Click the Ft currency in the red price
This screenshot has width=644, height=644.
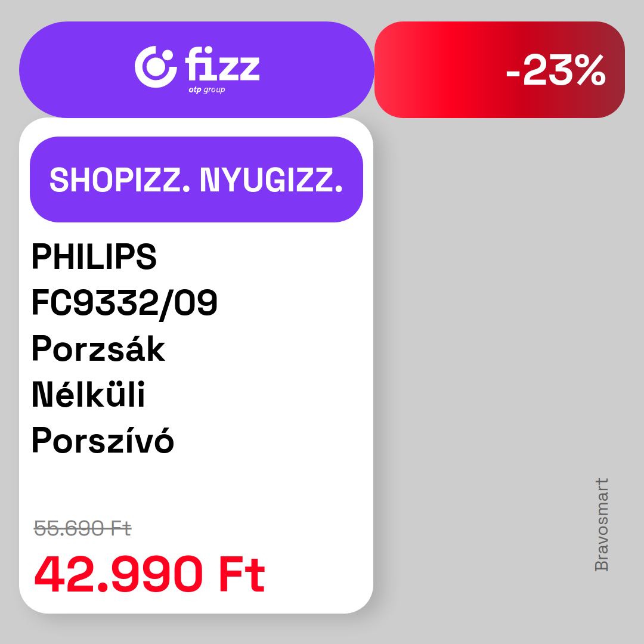[242, 574]
